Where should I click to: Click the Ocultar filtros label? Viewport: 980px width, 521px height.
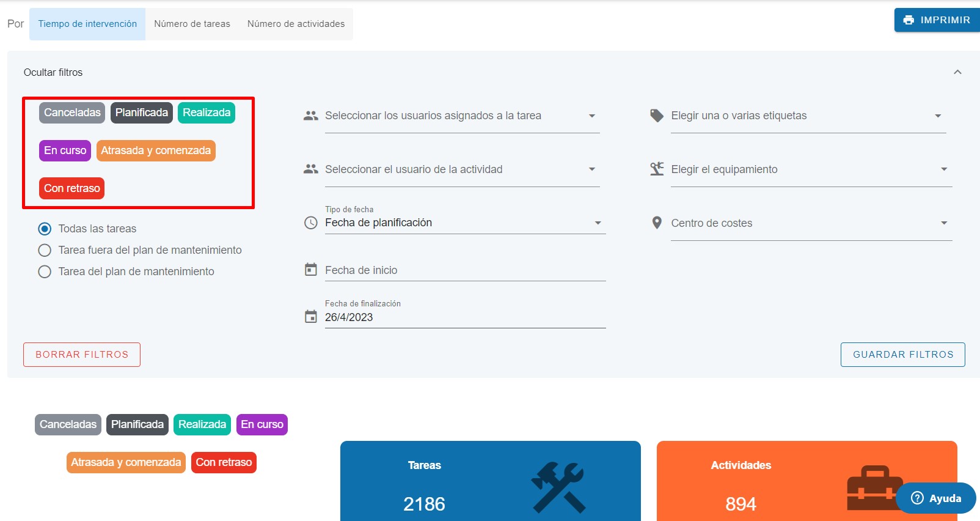point(53,72)
